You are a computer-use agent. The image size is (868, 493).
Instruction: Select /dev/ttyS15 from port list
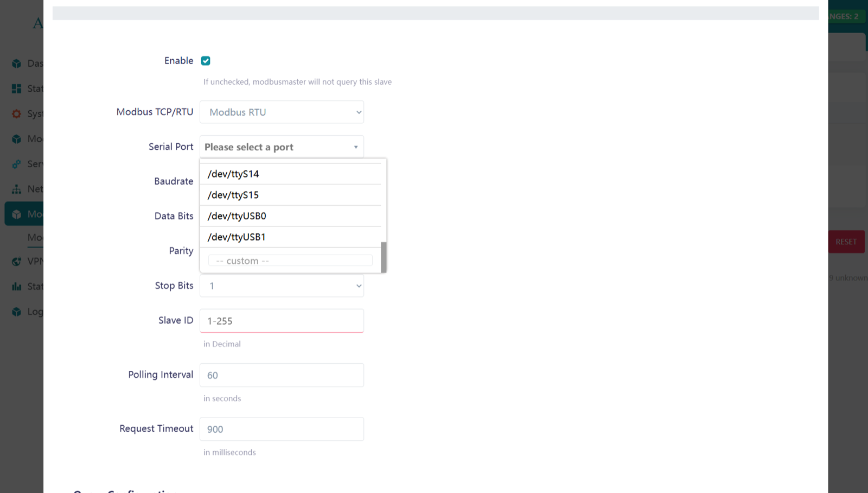coord(291,195)
